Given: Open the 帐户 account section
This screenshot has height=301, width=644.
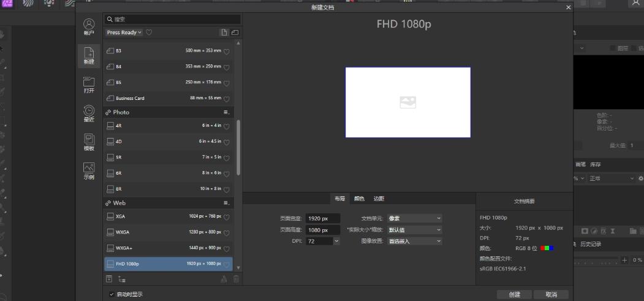Looking at the screenshot, I should point(89,27).
